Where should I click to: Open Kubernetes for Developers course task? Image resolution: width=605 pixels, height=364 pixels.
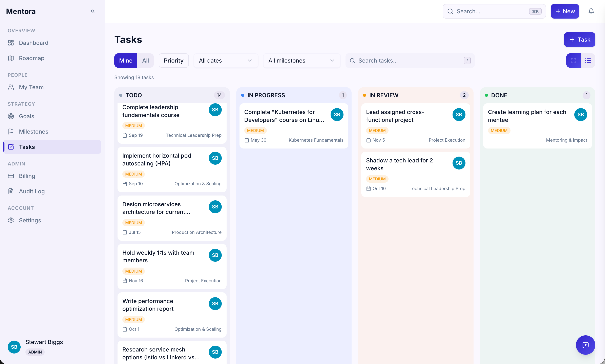pos(294,126)
